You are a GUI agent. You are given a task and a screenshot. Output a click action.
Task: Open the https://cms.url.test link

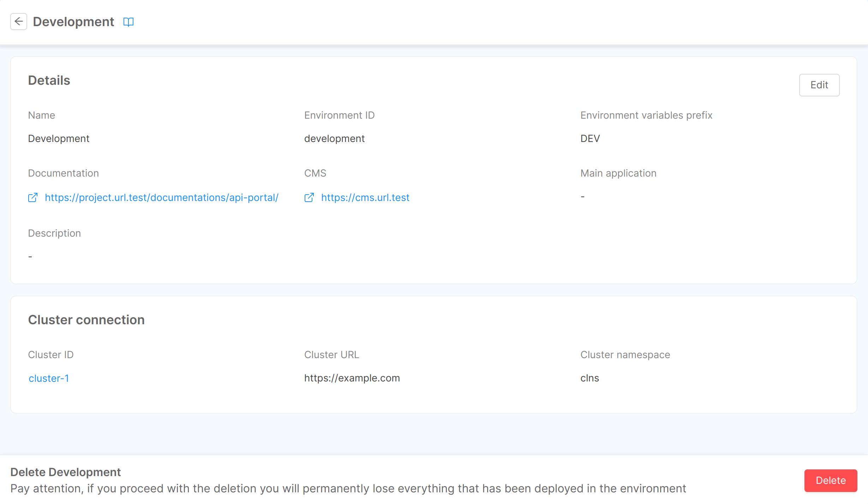365,198
